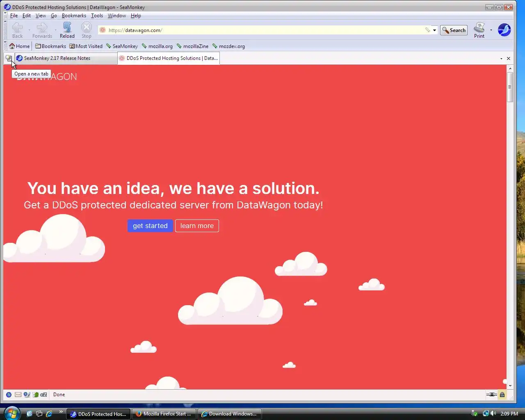Click the online/offline connection status icon
The width and height of the screenshot is (525, 420).
tap(491, 395)
